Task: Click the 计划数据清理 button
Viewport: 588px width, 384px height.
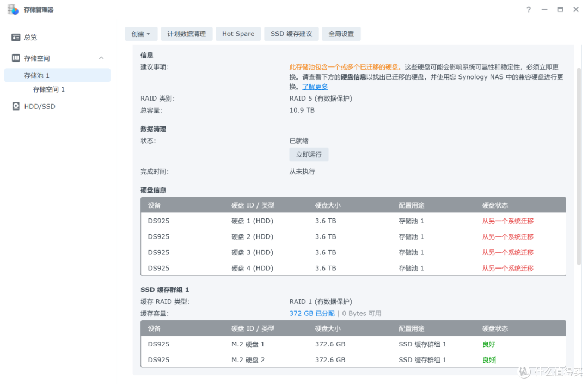Action: click(x=187, y=34)
